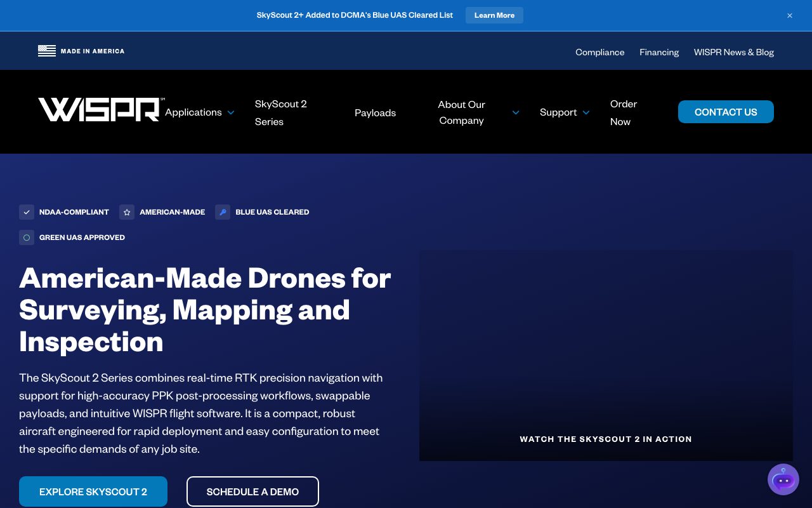Viewport: 812px width, 508px height.
Task: Click the SkyScout 2+ Blue UAS announcement text
Action: (355, 15)
